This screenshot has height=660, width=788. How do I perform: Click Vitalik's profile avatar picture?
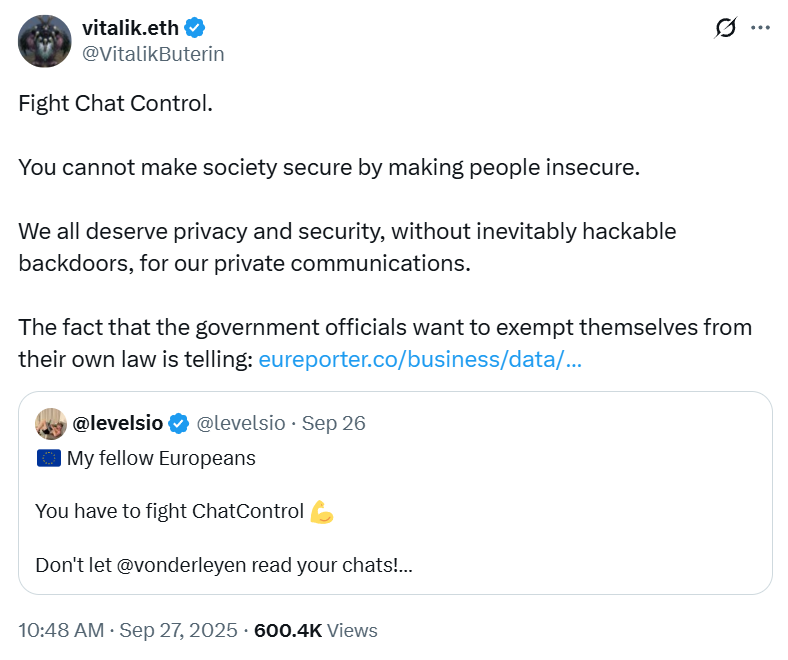tap(45, 41)
